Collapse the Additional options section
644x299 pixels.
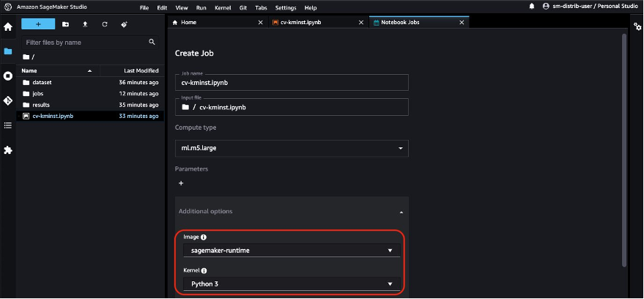click(401, 212)
